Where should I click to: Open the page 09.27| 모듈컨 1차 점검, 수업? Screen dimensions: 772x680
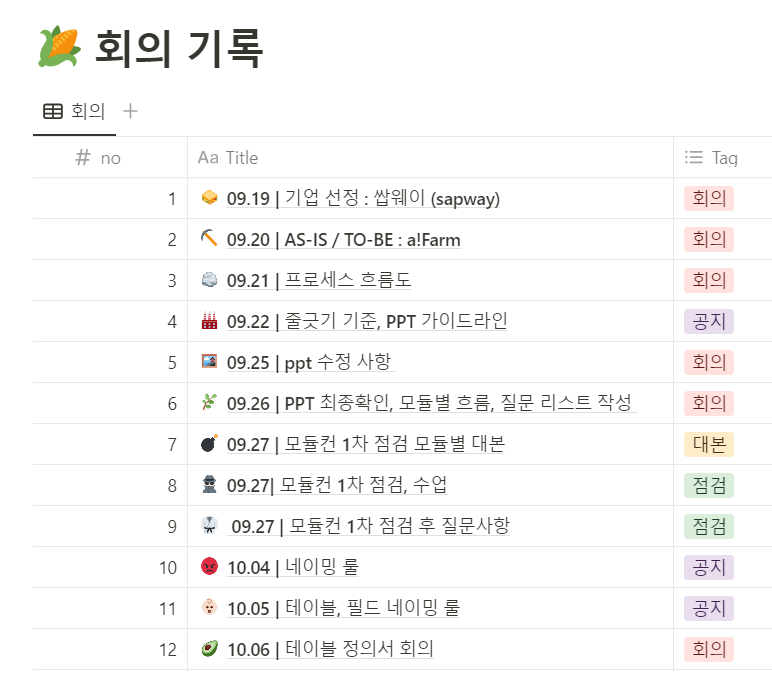coord(337,485)
